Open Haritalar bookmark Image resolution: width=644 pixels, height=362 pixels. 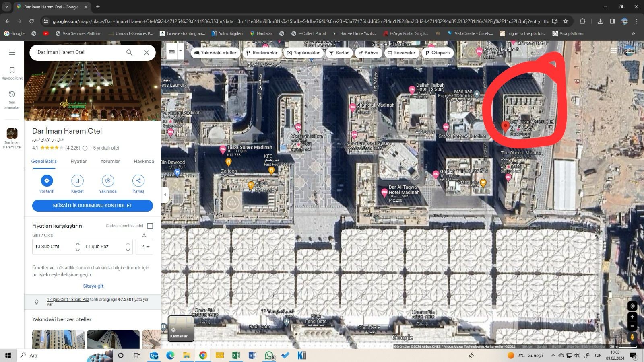point(261,33)
